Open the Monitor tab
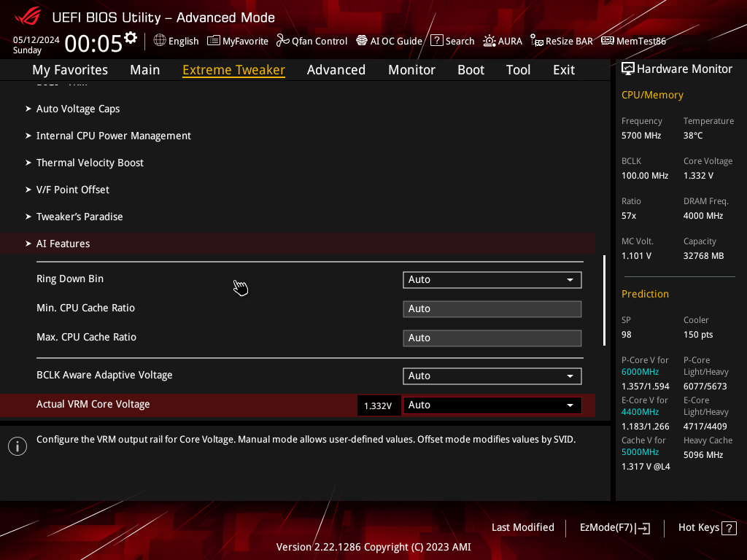Screen dimensions: 747x560 [x=411, y=70]
